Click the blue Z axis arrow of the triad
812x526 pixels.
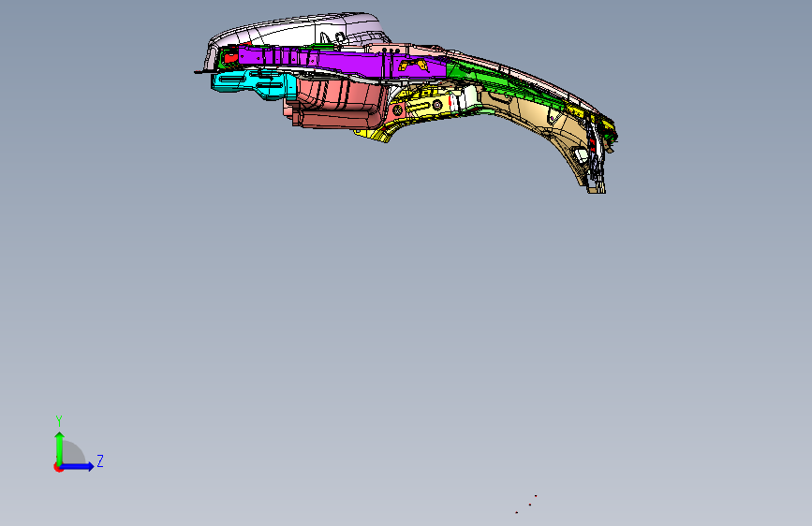(x=78, y=466)
